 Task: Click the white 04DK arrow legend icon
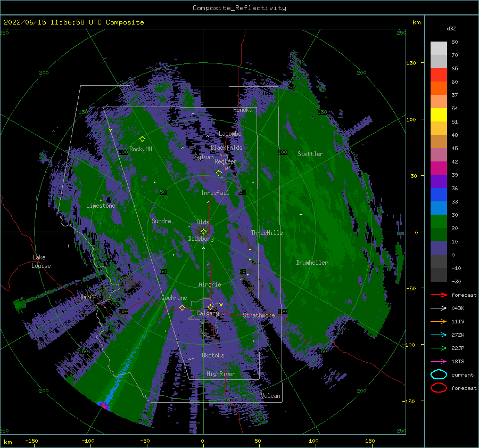[439, 308]
